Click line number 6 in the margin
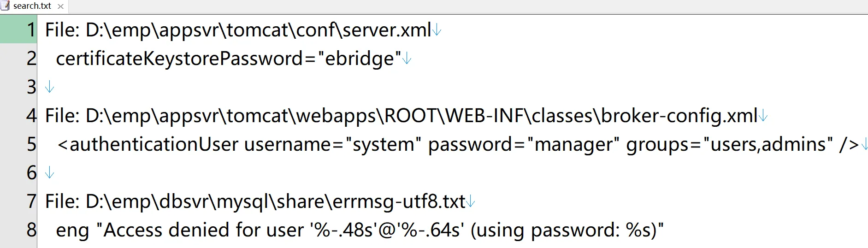The height and width of the screenshot is (248, 868). click(x=31, y=173)
